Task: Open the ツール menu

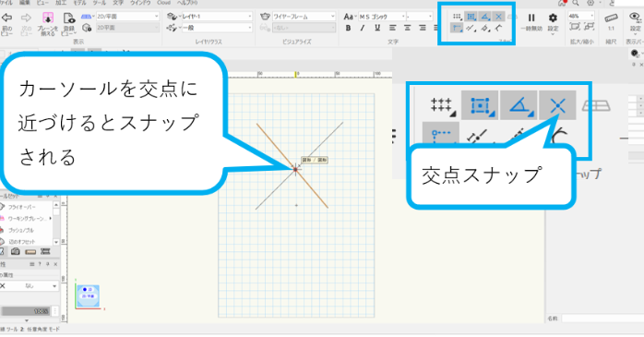Action: coord(100,3)
